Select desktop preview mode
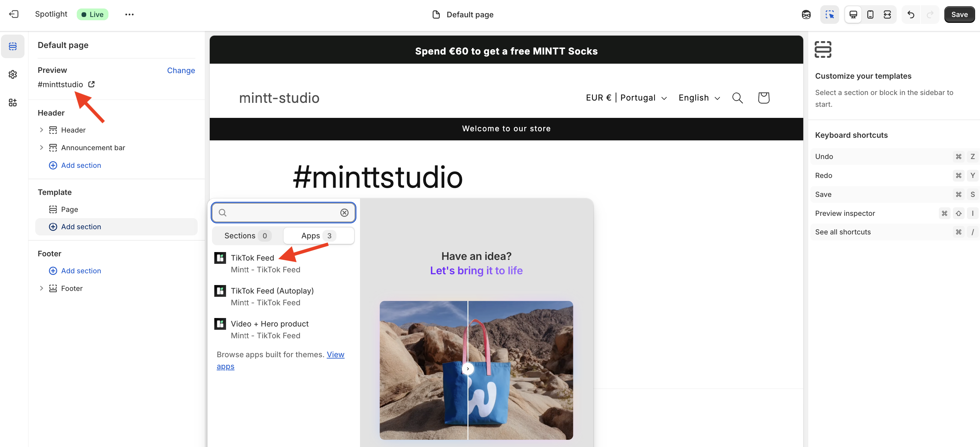This screenshot has width=980, height=447. tap(853, 14)
